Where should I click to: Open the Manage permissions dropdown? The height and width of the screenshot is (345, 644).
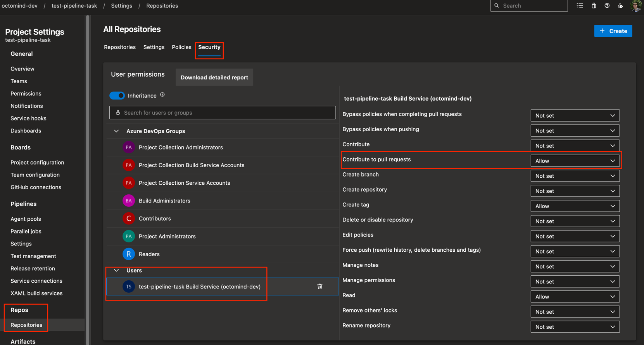(x=575, y=281)
